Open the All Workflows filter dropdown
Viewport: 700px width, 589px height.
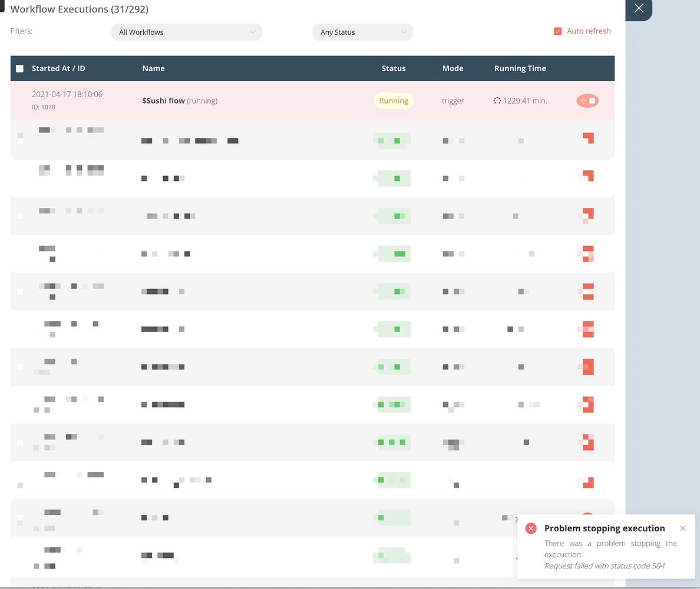click(186, 32)
